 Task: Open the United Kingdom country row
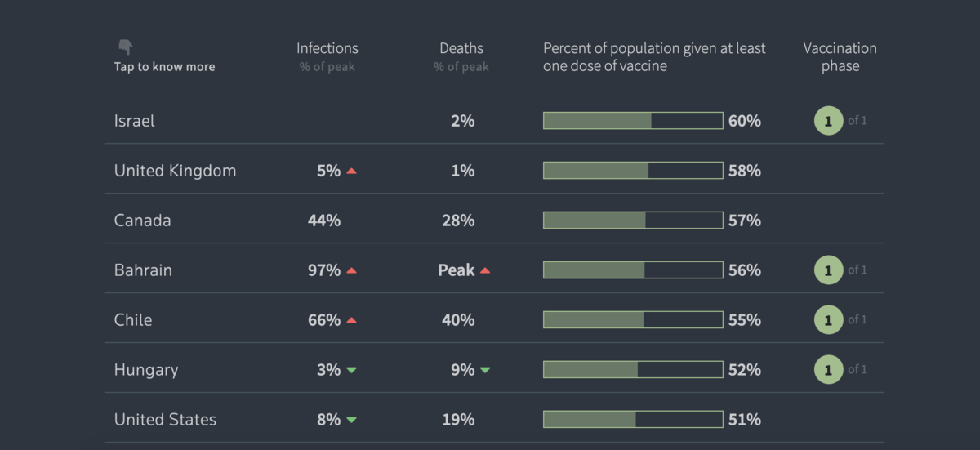175,171
